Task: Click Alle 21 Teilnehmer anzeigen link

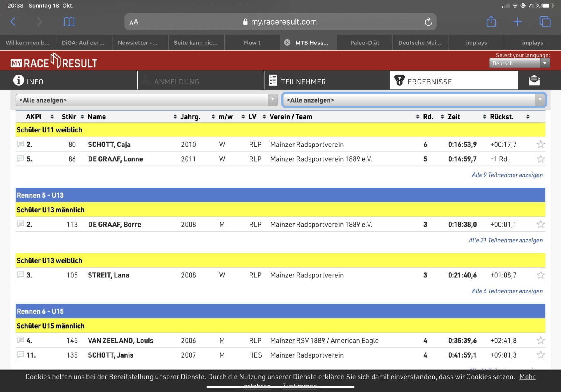Action: pyautogui.click(x=505, y=240)
